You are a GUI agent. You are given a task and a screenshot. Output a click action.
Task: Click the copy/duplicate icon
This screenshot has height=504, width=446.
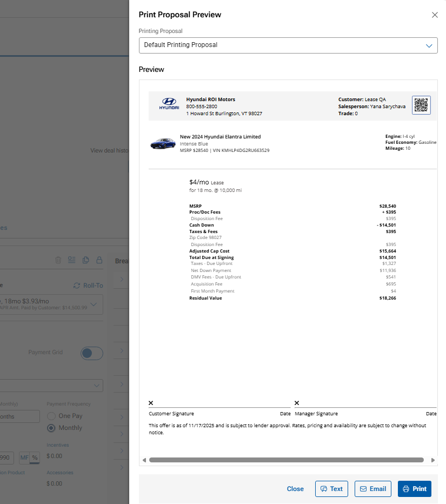point(85,260)
